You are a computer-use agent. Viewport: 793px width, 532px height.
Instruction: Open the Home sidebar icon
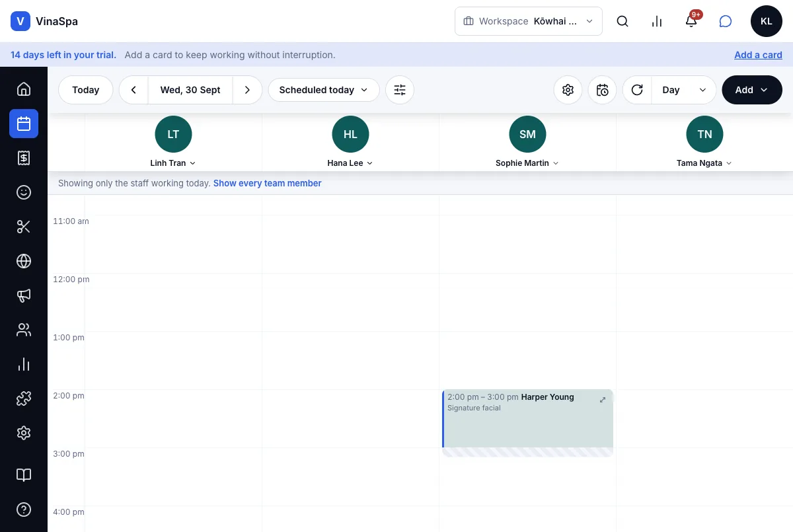point(24,89)
